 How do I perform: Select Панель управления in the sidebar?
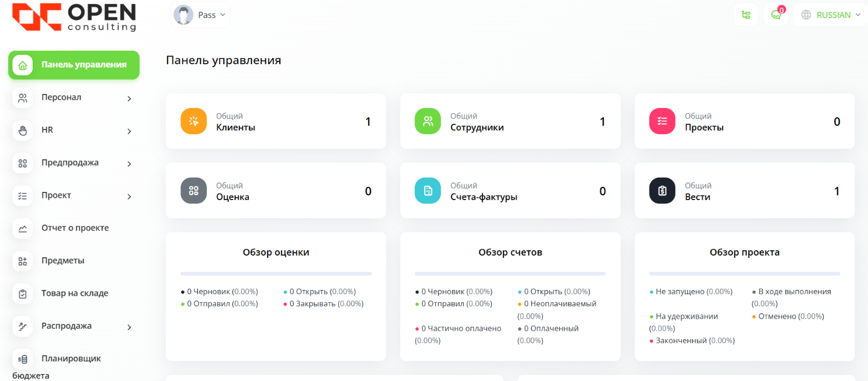(74, 65)
